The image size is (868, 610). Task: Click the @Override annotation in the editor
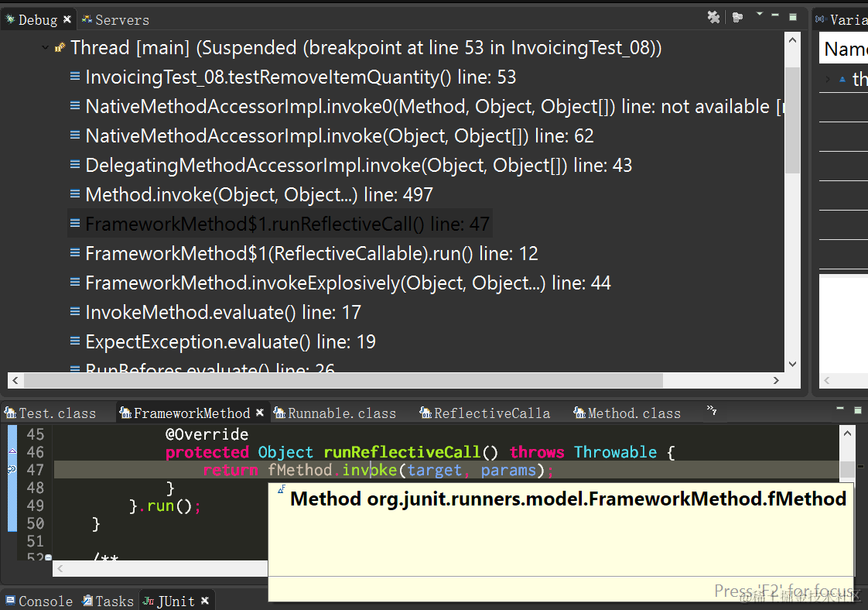[207, 434]
